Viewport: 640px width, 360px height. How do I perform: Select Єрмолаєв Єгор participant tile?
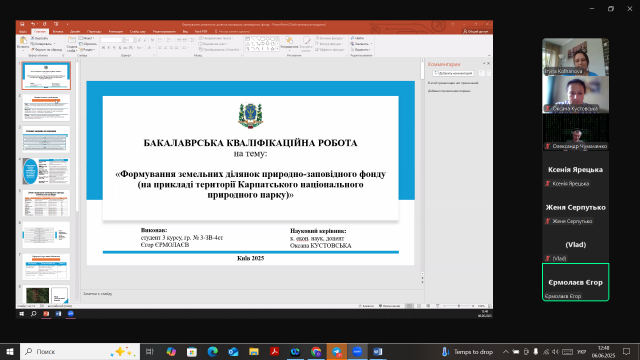576,282
